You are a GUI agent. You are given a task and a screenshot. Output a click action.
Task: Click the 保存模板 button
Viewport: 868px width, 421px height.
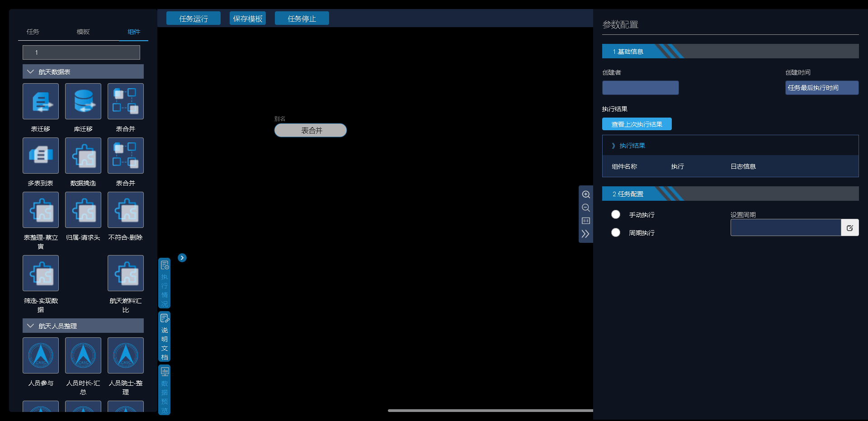[x=248, y=19]
